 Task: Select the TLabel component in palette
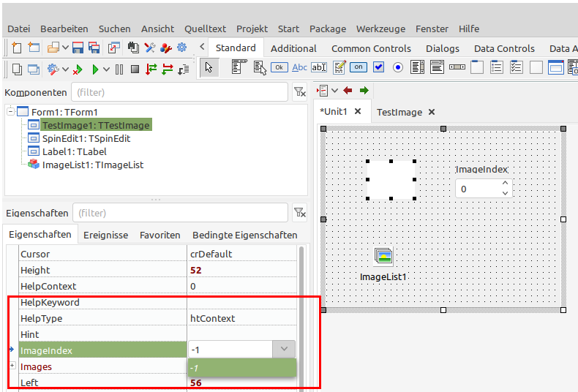[300, 67]
